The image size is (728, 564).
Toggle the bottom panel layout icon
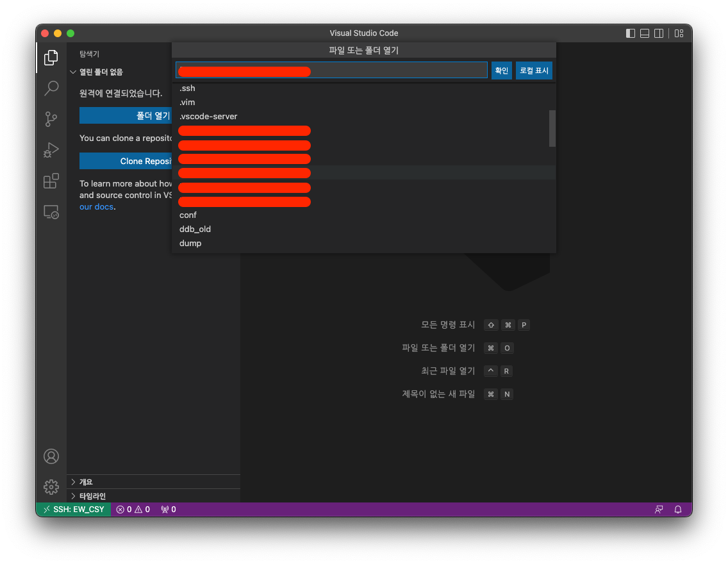click(645, 33)
